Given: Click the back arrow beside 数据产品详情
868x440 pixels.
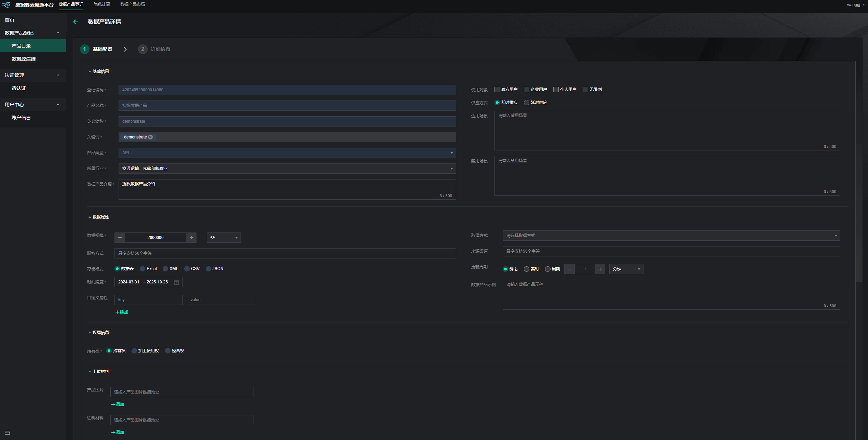Looking at the screenshot, I should (76, 22).
